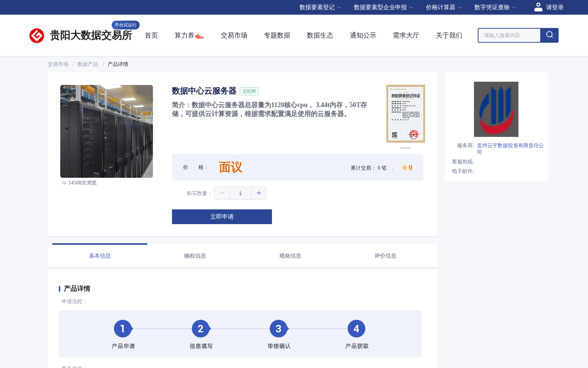Click the 平台试运行 badge

(x=126, y=25)
